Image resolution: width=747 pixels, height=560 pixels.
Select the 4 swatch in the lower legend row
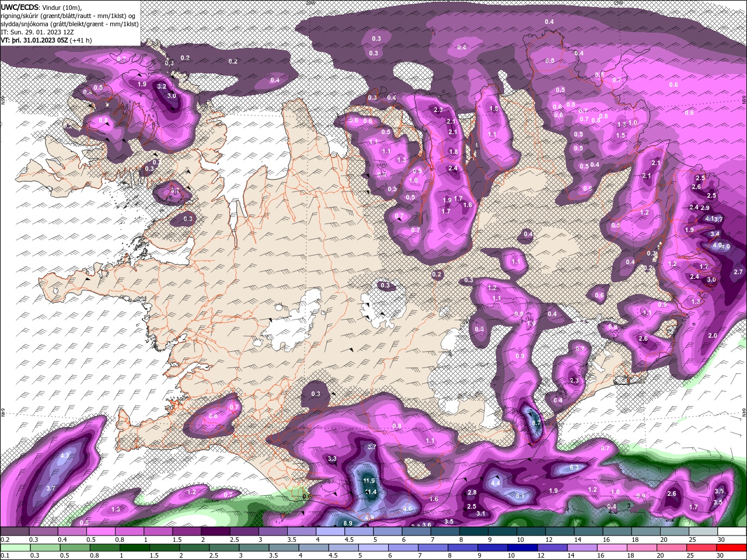(313, 548)
